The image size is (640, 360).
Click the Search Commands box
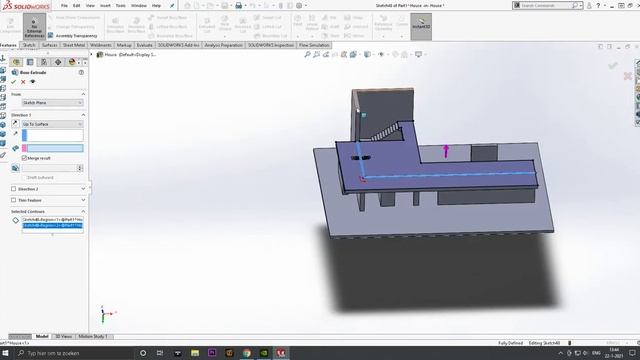(547, 6)
